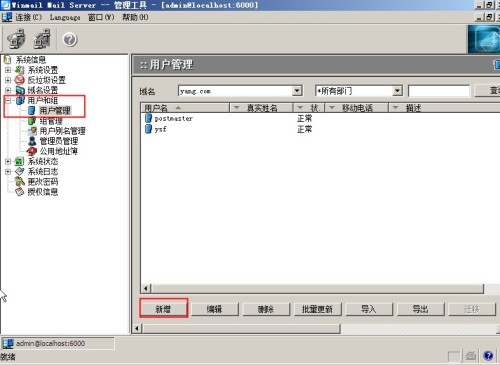Click the 批量更新 button
500x365 pixels.
[x=317, y=309]
